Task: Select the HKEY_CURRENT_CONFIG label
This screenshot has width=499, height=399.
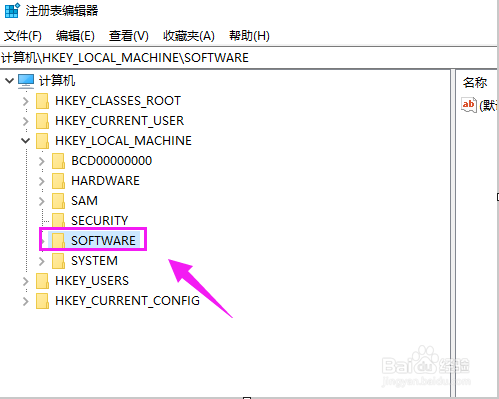Action: (127, 301)
